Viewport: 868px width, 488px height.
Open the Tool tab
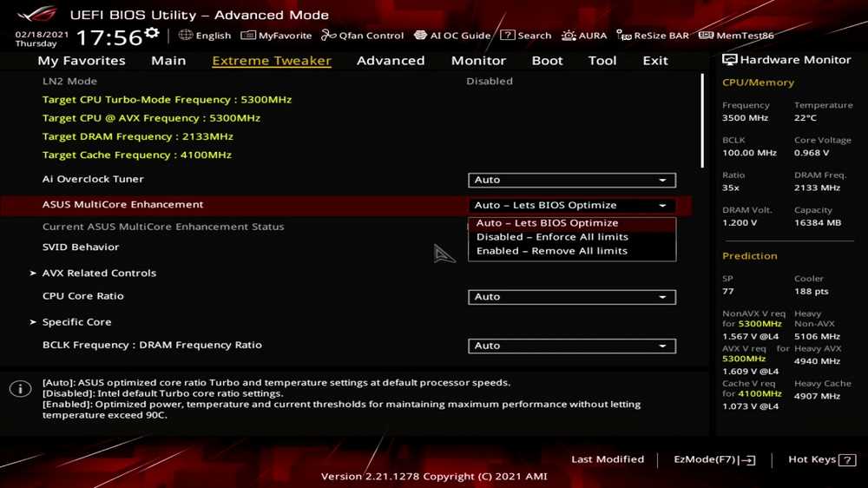[602, 61]
